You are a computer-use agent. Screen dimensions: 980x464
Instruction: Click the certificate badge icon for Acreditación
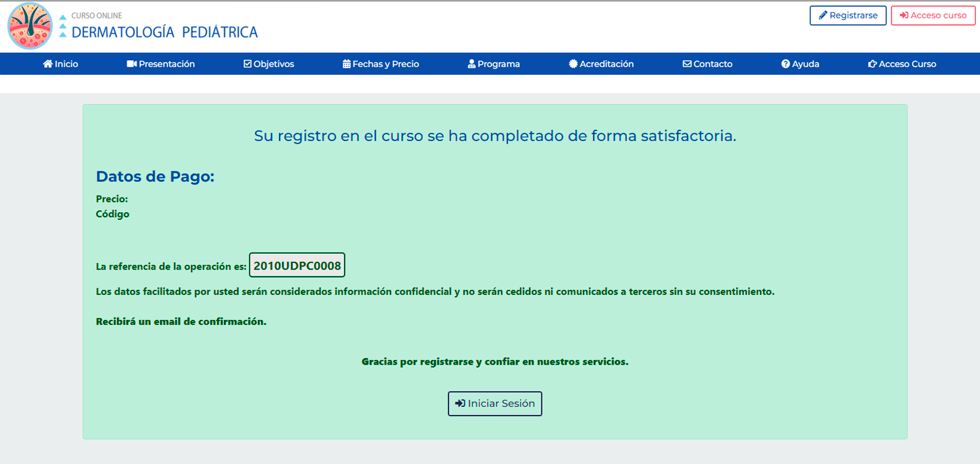(573, 64)
